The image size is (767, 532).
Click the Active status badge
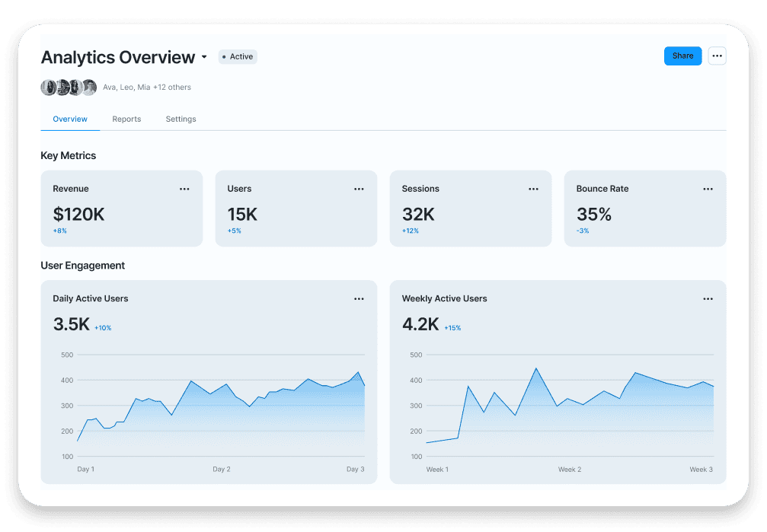[x=238, y=56]
